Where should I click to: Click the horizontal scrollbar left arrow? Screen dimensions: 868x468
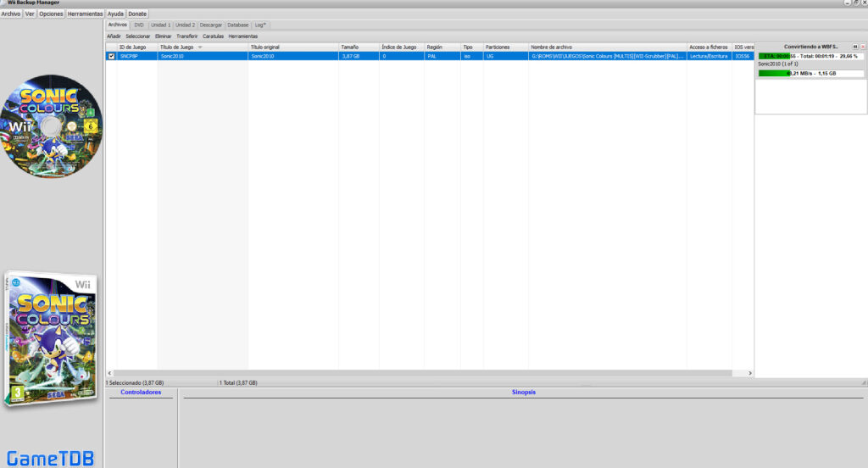pos(109,373)
